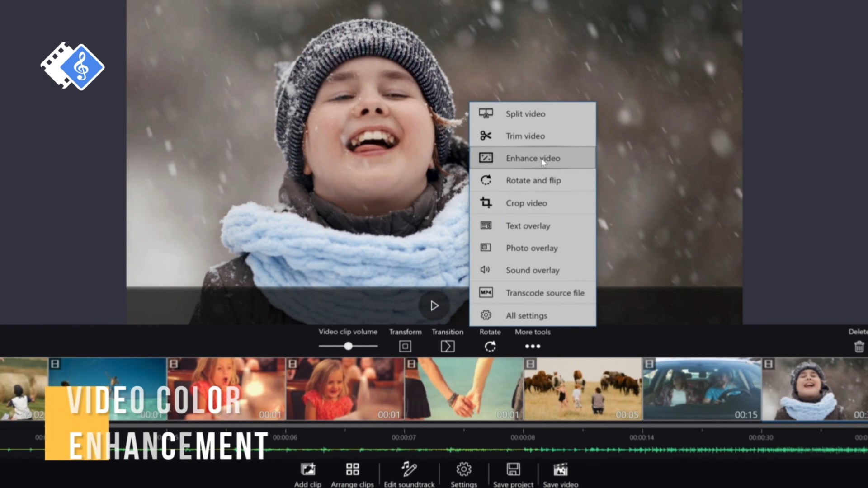Click the Transform toolbar button
Viewport: 868px width, 488px height.
406,346
